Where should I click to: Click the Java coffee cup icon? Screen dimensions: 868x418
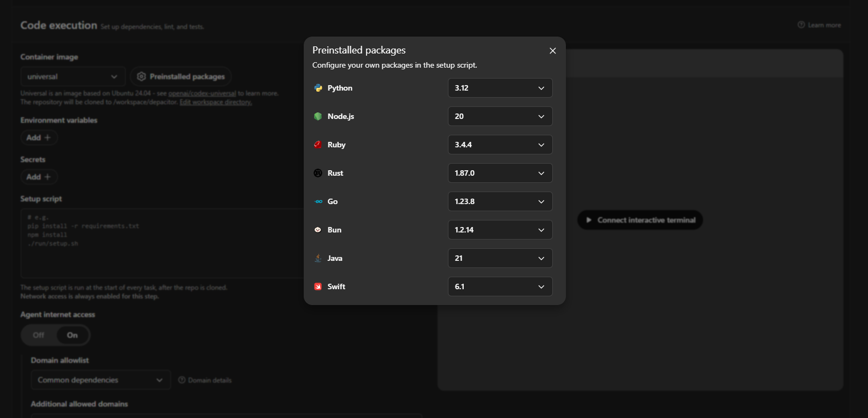(318, 258)
